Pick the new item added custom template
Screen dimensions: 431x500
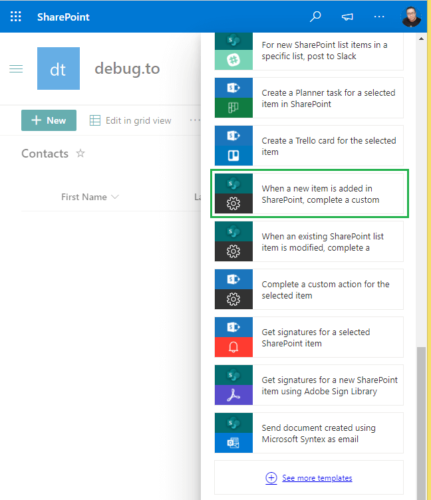tap(309, 194)
